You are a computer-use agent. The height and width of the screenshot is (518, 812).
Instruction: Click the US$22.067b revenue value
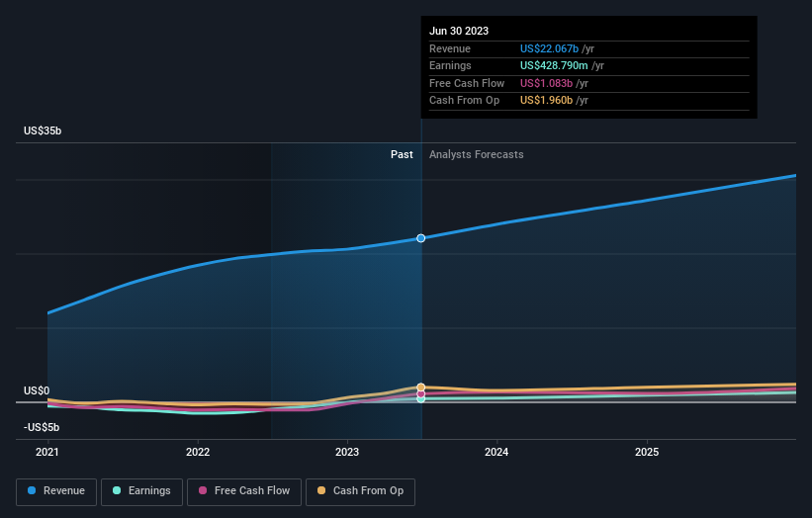550,48
